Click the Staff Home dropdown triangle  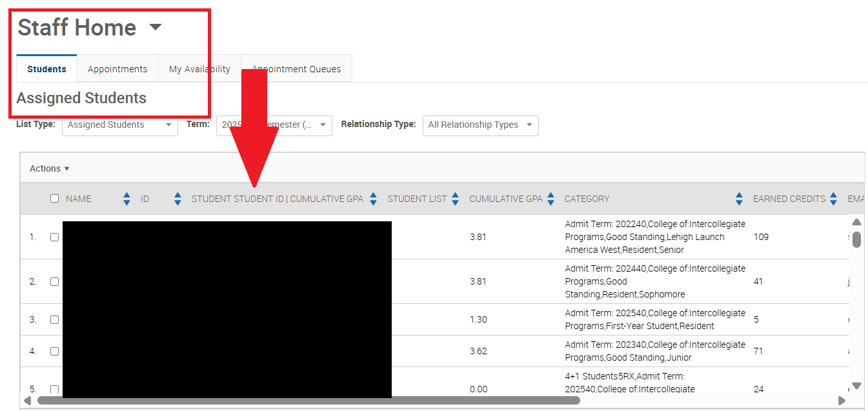tap(155, 27)
